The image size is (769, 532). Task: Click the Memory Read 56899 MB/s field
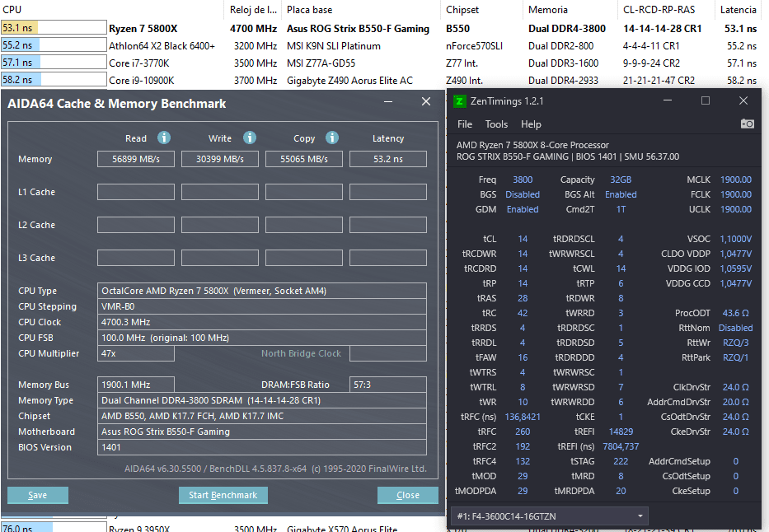tap(136, 159)
